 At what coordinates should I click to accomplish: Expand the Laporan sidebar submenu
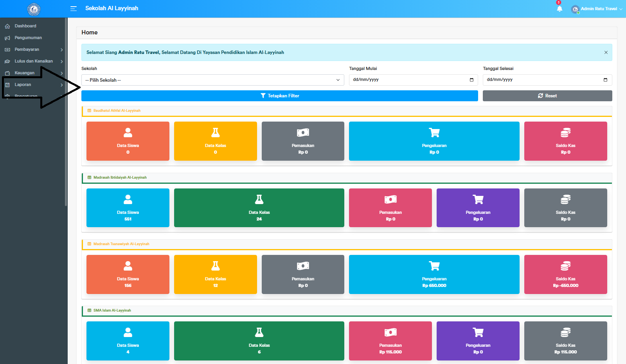pos(23,84)
